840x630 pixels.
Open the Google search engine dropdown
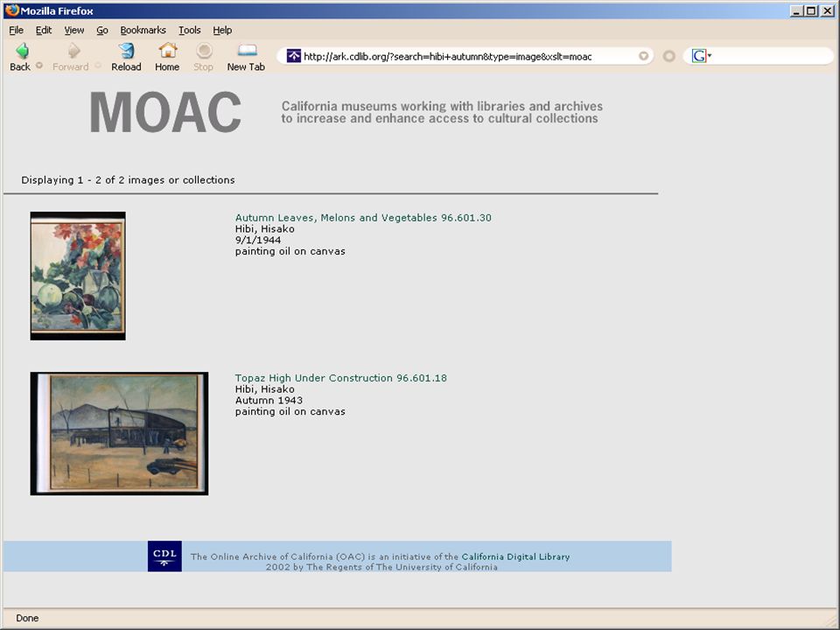tap(701, 56)
